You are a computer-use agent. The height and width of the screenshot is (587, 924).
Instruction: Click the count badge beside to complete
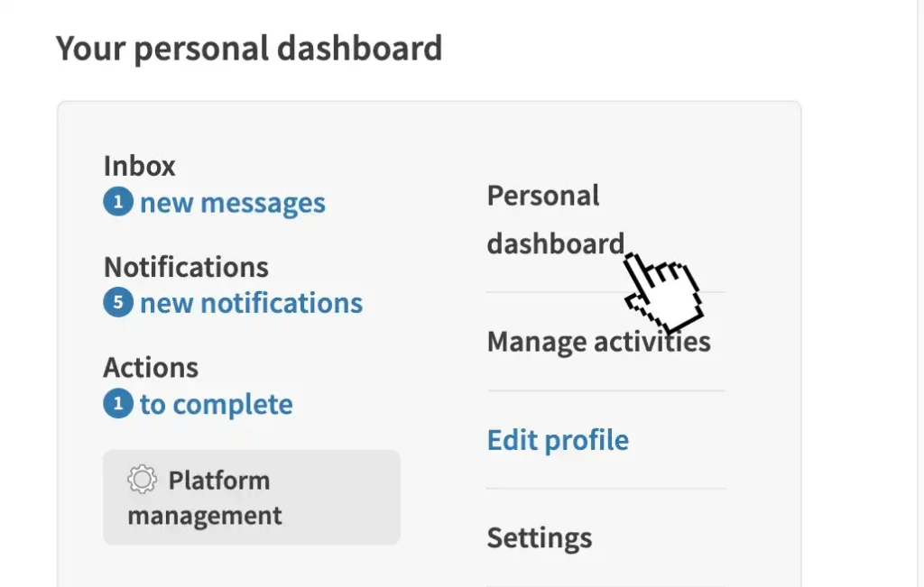click(118, 404)
